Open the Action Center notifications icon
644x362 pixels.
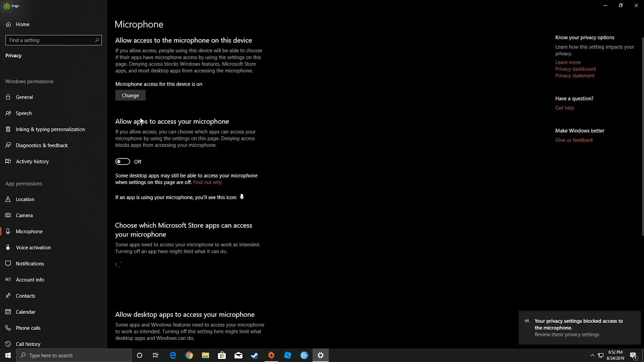coord(633,355)
